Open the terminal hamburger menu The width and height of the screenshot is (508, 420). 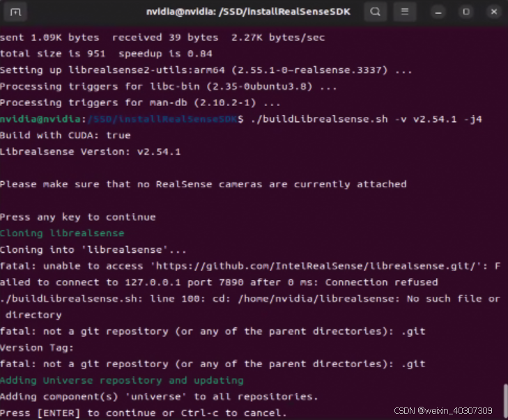click(x=405, y=12)
